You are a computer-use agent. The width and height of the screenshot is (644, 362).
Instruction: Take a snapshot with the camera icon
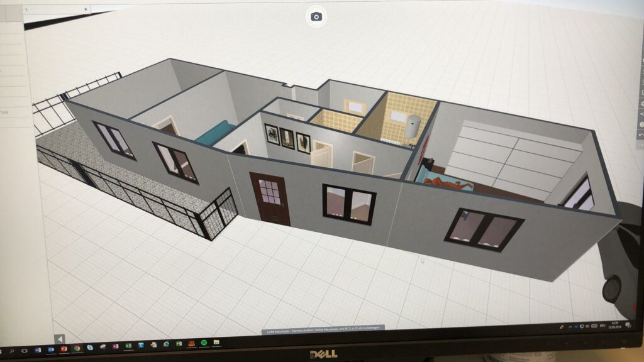316,16
